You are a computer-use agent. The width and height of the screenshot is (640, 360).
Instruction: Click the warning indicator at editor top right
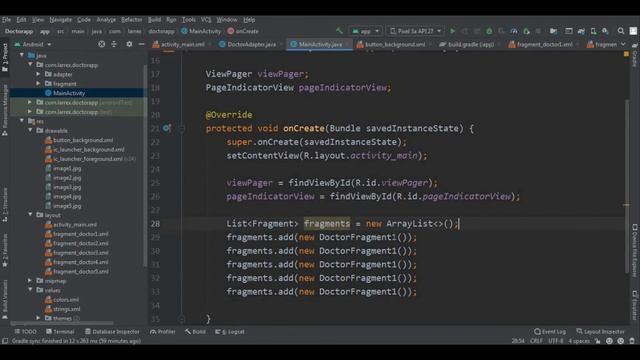tap(626, 54)
